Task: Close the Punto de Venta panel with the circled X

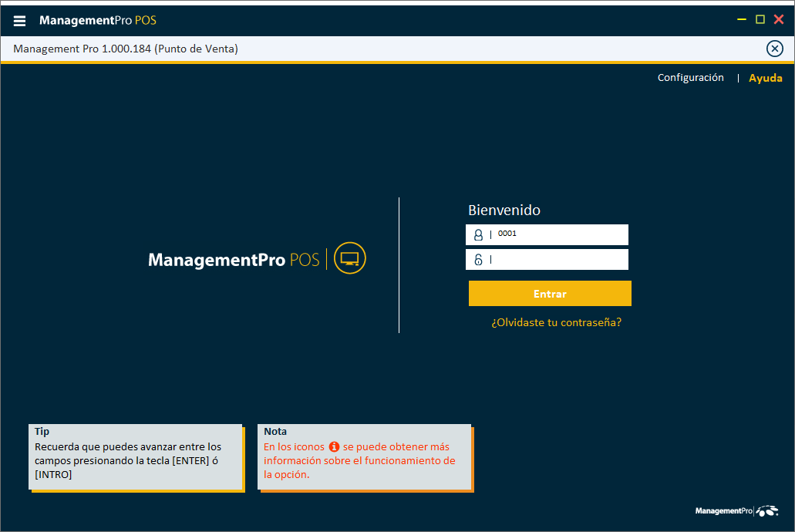Action: [x=774, y=49]
